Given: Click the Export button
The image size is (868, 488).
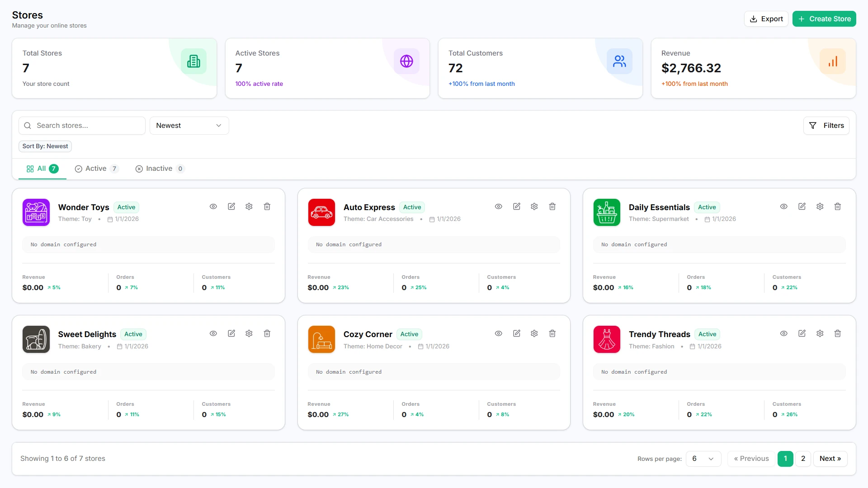Looking at the screenshot, I should pos(766,19).
